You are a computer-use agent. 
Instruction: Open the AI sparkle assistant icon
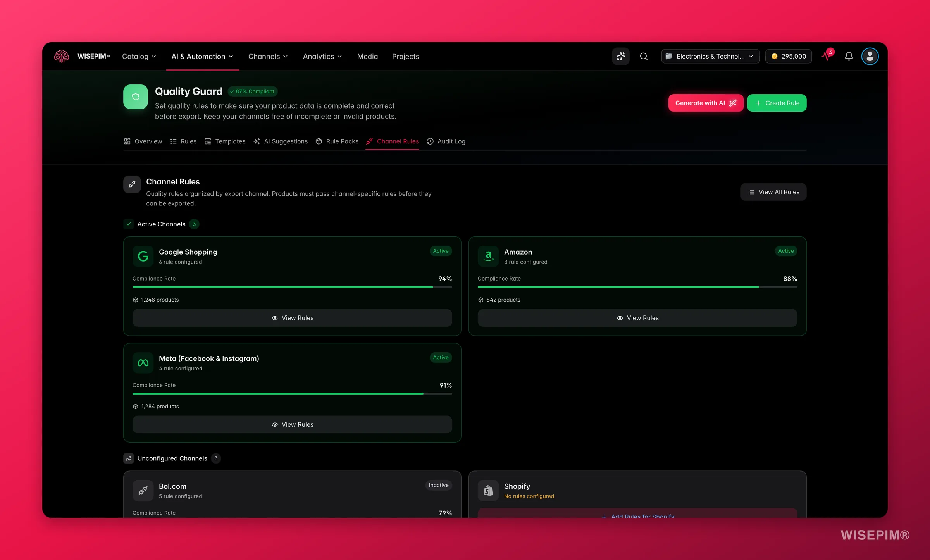(x=620, y=56)
